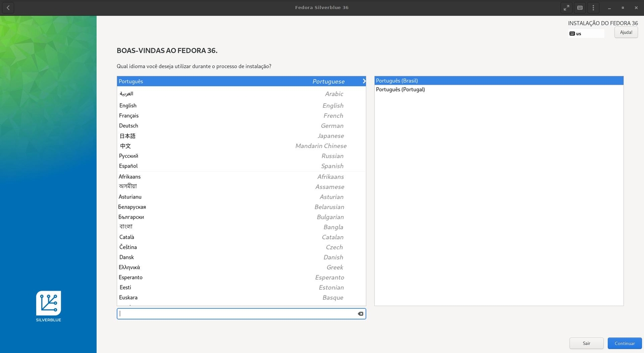Click inside the language search field
644x353 pixels.
236,313
